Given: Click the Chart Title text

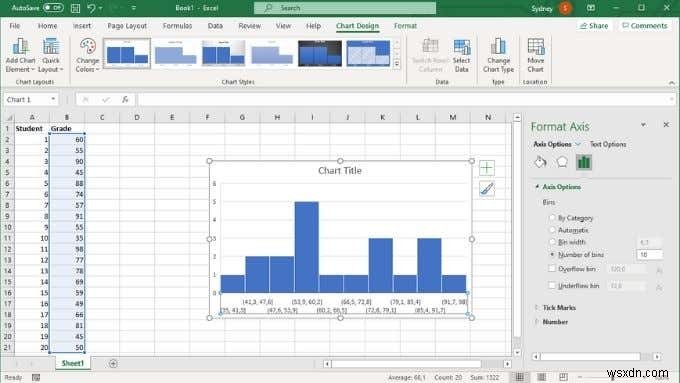Looking at the screenshot, I should pos(340,170).
